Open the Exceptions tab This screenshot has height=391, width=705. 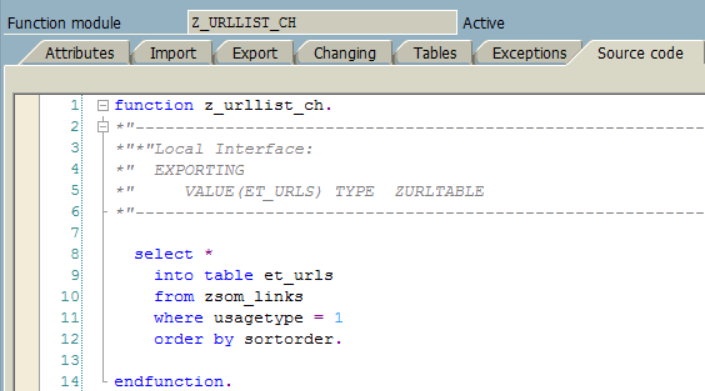[x=529, y=53]
